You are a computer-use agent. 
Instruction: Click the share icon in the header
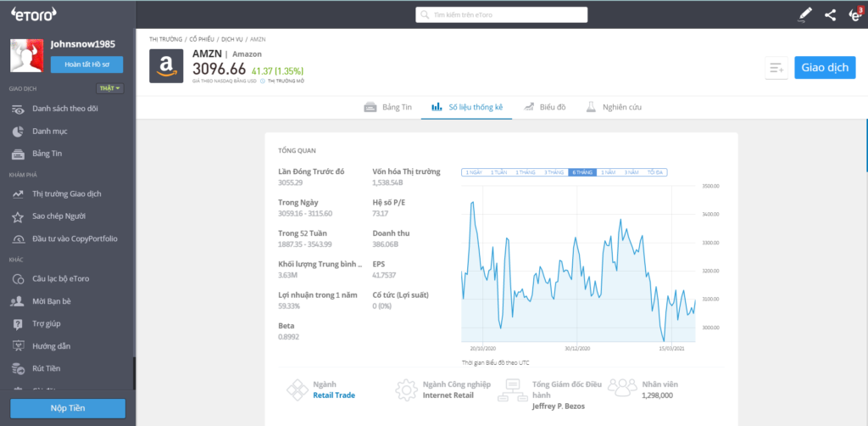point(830,15)
